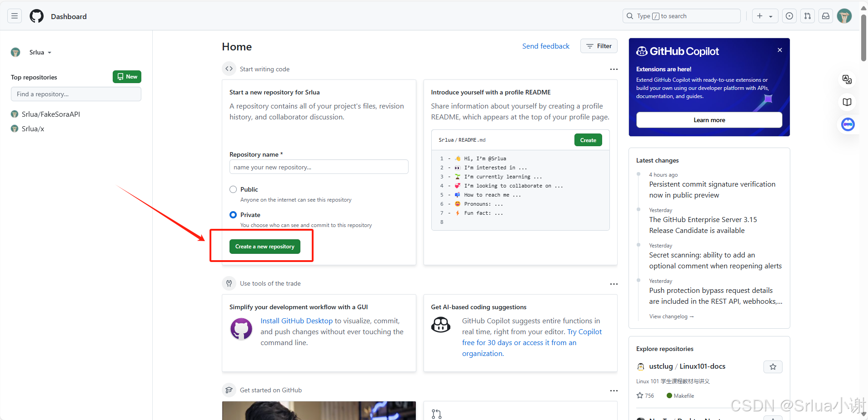This screenshot has height=420, width=868.
Task: Open the Srlua account switcher dropdown
Action: (x=40, y=52)
